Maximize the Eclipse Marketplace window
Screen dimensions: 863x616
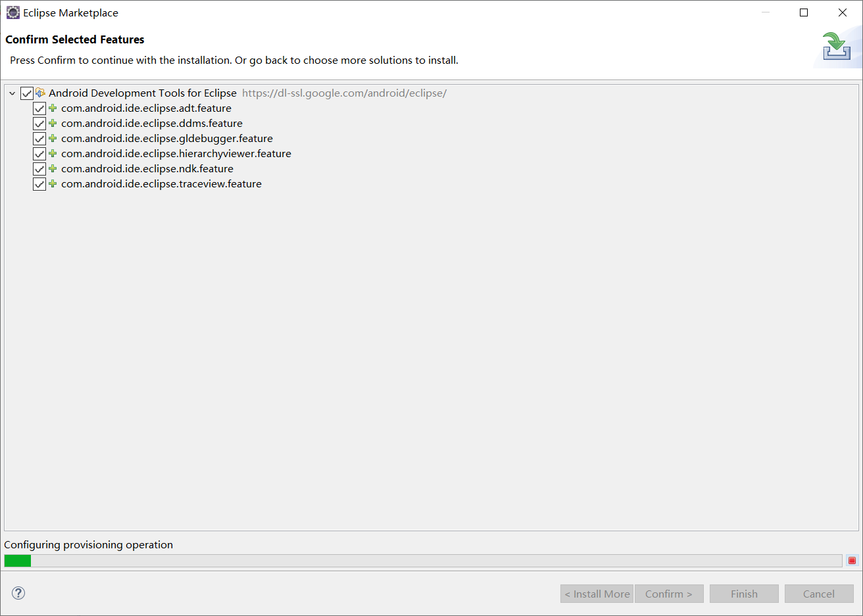(x=804, y=12)
